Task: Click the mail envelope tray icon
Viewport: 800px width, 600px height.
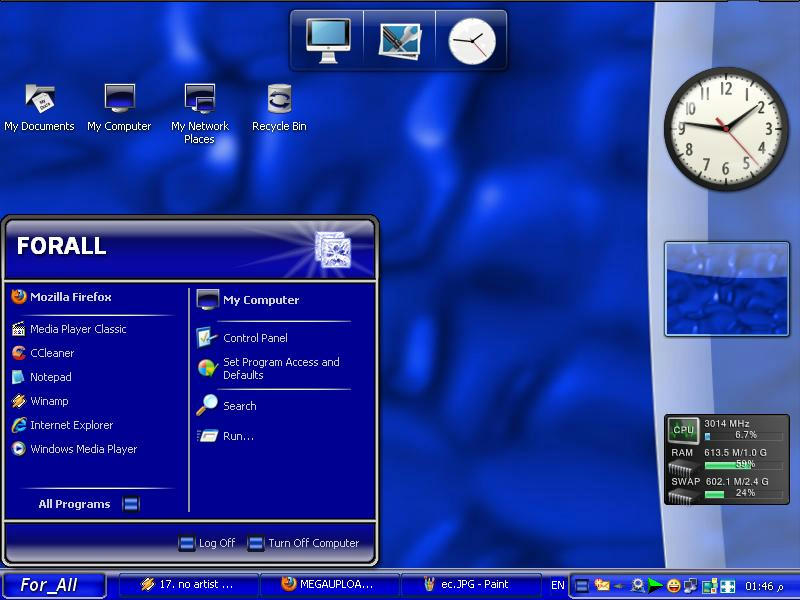Action: [602, 585]
